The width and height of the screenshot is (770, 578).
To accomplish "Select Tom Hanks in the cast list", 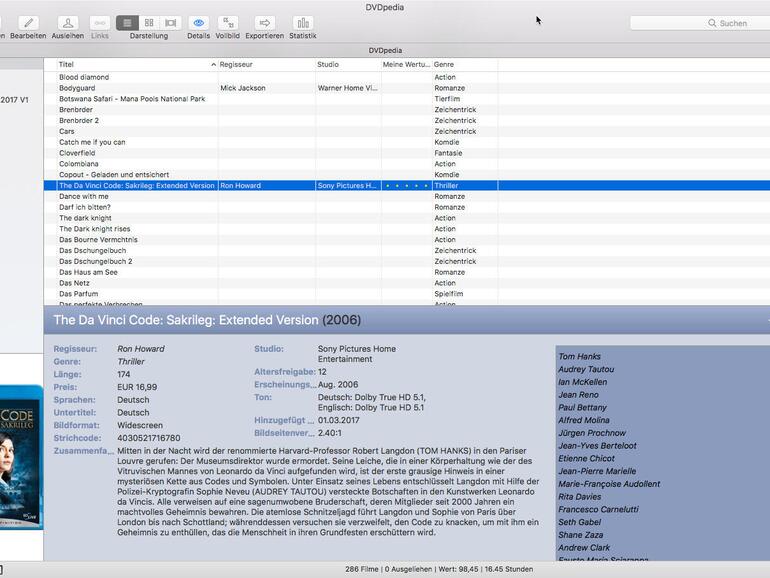I will tap(580, 357).
